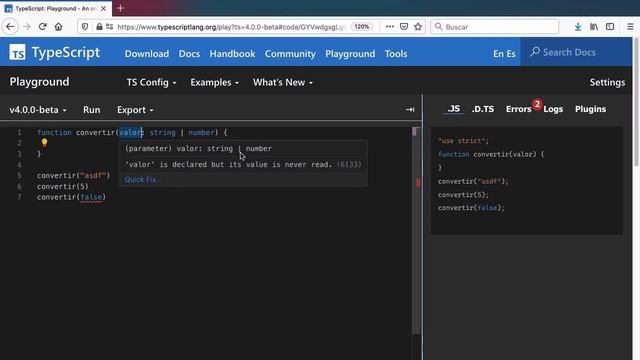The height and width of the screenshot is (360, 640).
Task: Open the Download nav item
Action: point(147,54)
